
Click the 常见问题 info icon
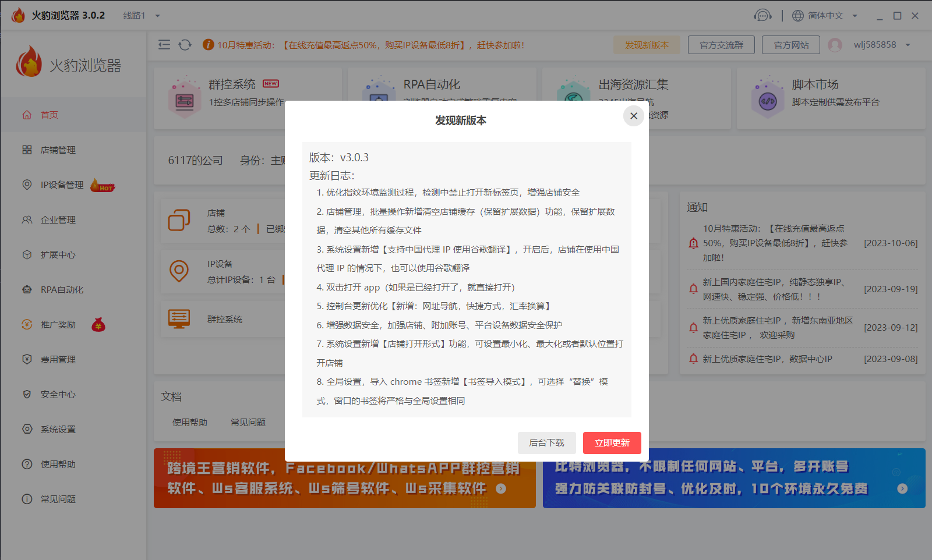click(x=27, y=499)
